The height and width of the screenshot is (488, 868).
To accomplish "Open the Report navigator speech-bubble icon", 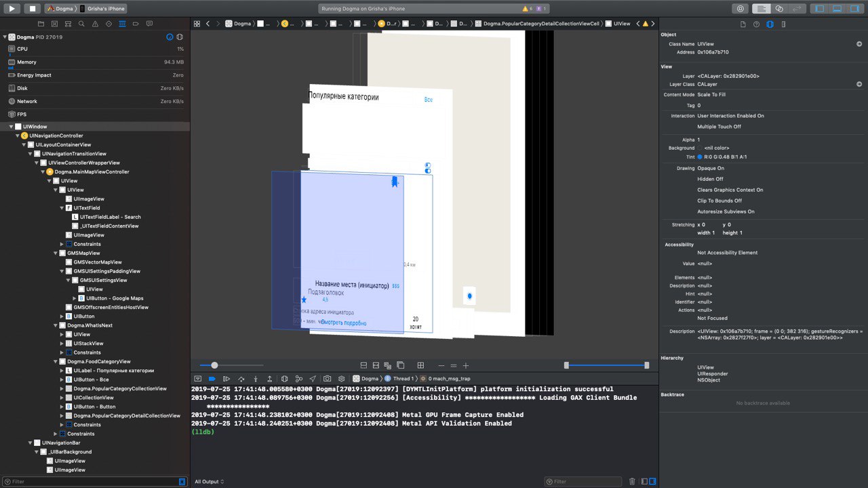I will coord(149,23).
